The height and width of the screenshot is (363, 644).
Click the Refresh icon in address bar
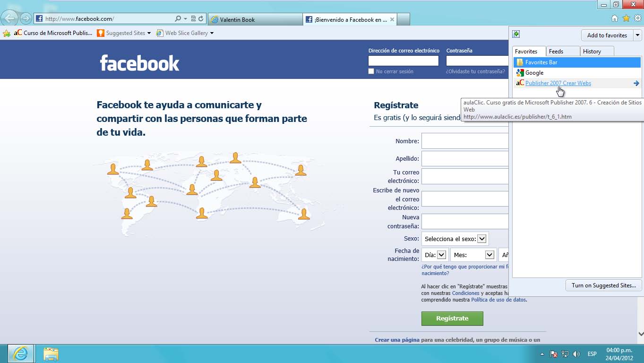coord(201,19)
